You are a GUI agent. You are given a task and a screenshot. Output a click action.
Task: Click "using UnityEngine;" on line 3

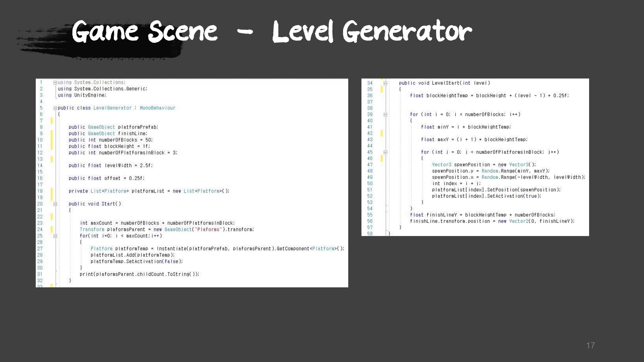click(x=82, y=95)
